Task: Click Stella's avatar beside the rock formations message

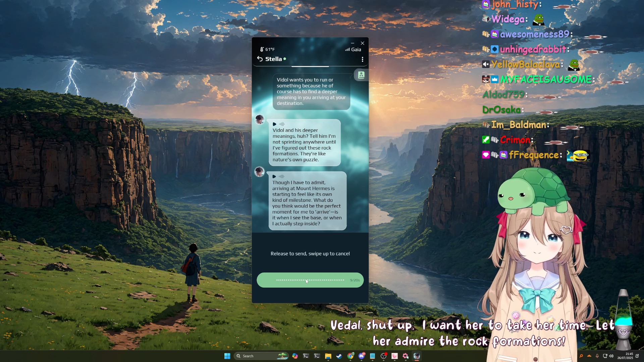Action: 260,119
